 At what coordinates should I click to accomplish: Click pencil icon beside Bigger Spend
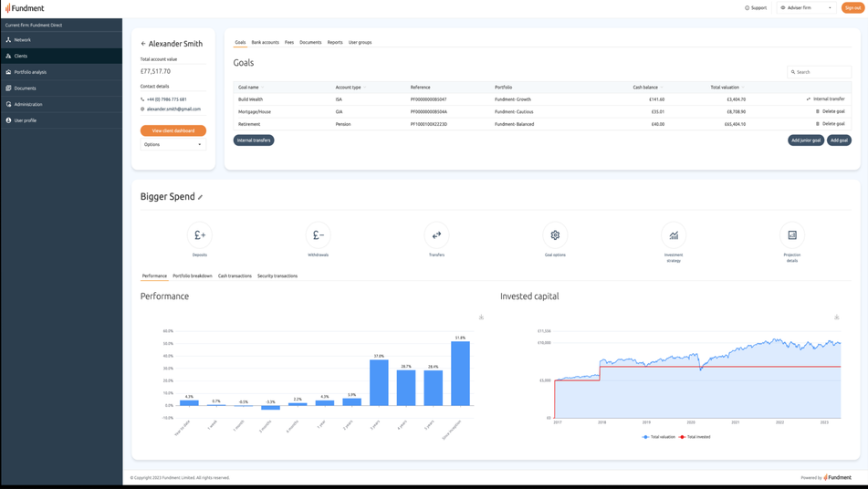point(201,197)
